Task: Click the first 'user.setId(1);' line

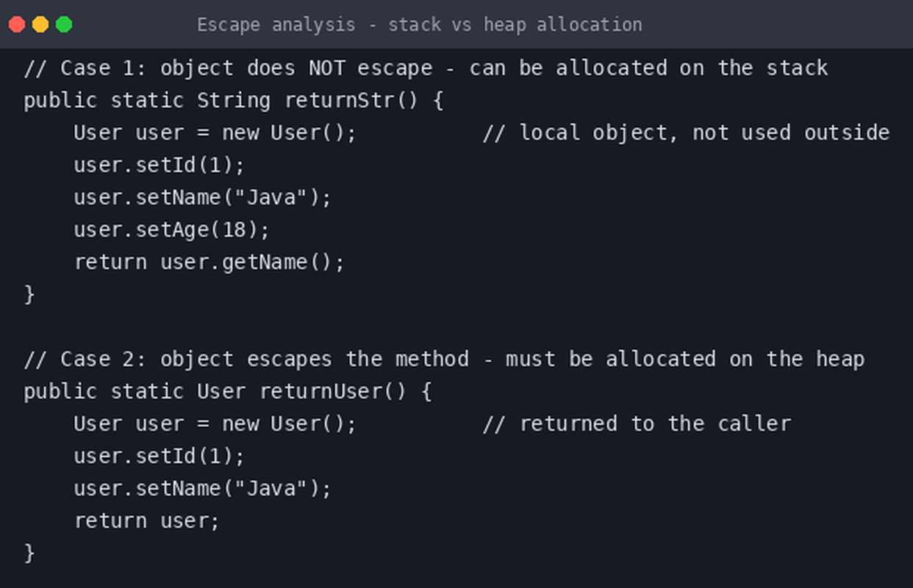Action: click(x=159, y=165)
